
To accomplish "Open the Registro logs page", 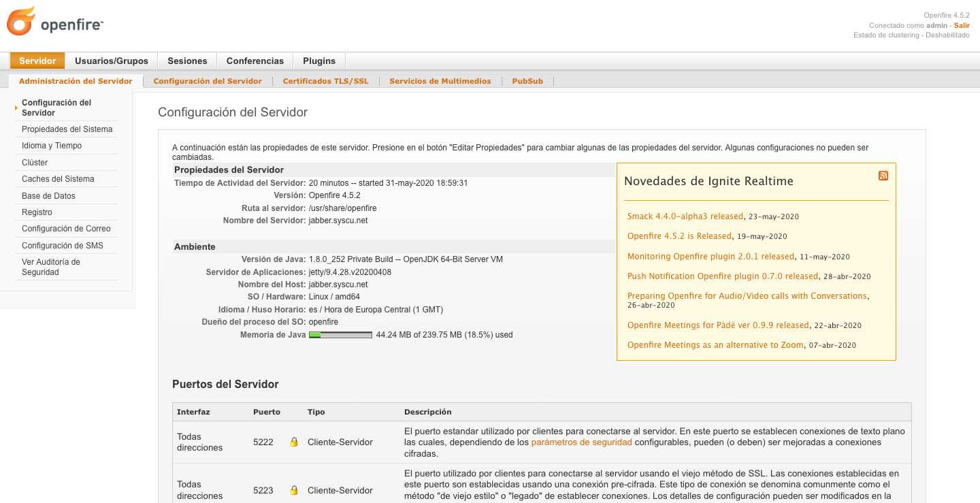I will tap(37, 212).
